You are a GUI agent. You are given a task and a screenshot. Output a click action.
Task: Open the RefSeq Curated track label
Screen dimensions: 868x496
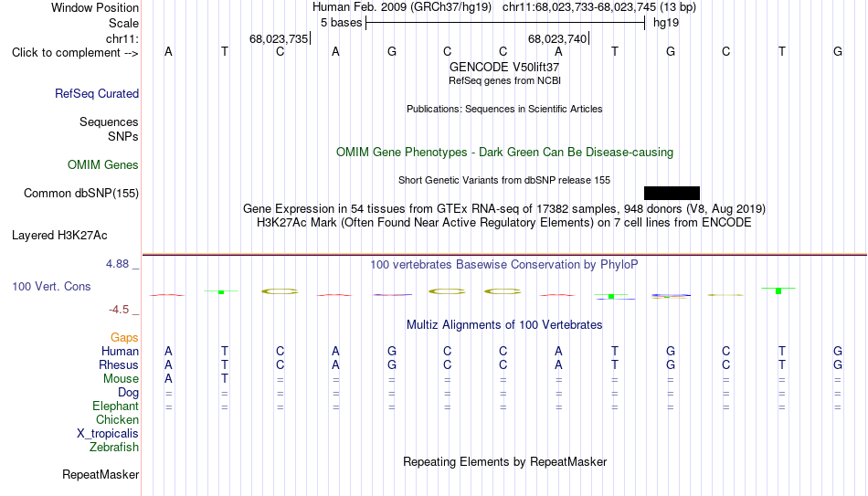[97, 93]
